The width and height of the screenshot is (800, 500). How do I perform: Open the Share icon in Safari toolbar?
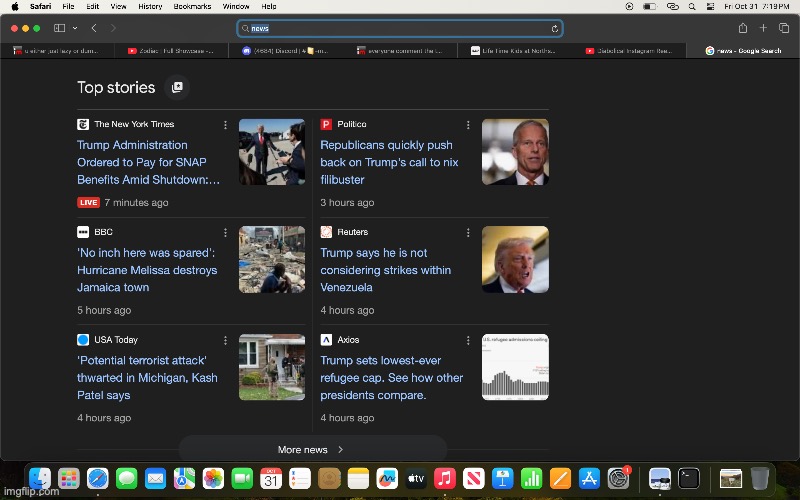[742, 28]
